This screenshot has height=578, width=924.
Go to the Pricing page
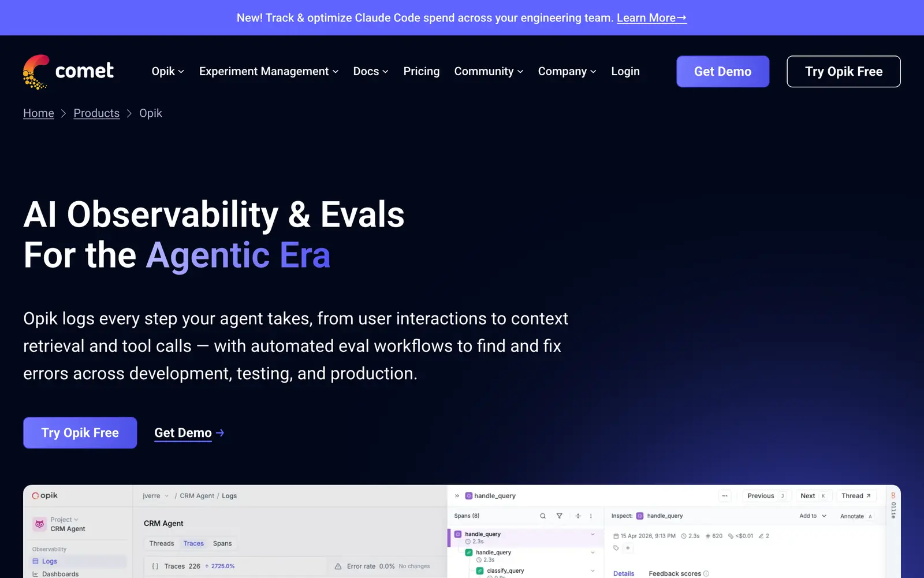point(422,71)
